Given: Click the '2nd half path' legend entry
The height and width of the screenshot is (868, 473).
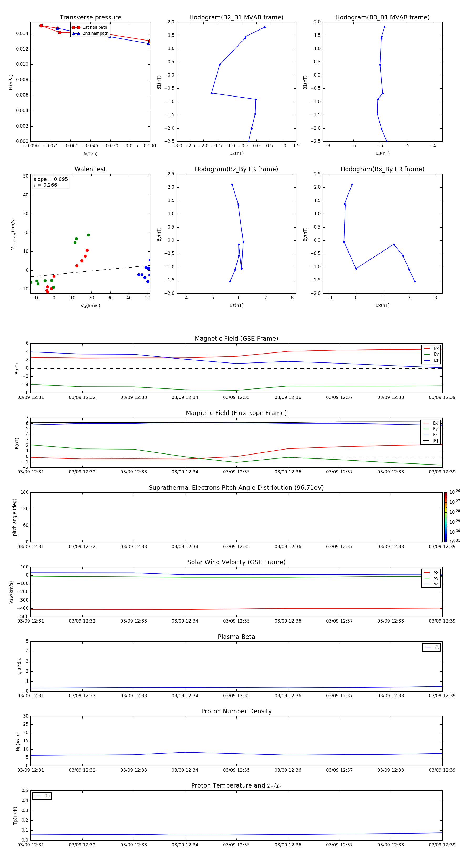Looking at the screenshot, I should 90,33.
